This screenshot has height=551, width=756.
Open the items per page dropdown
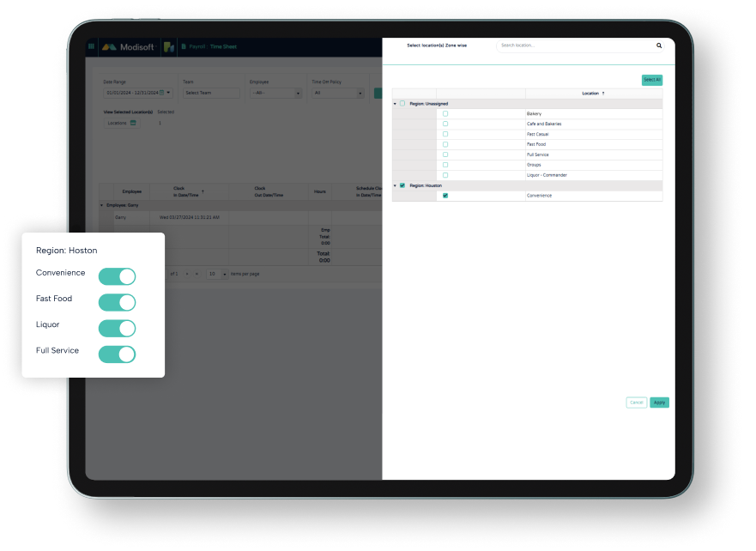(x=217, y=274)
